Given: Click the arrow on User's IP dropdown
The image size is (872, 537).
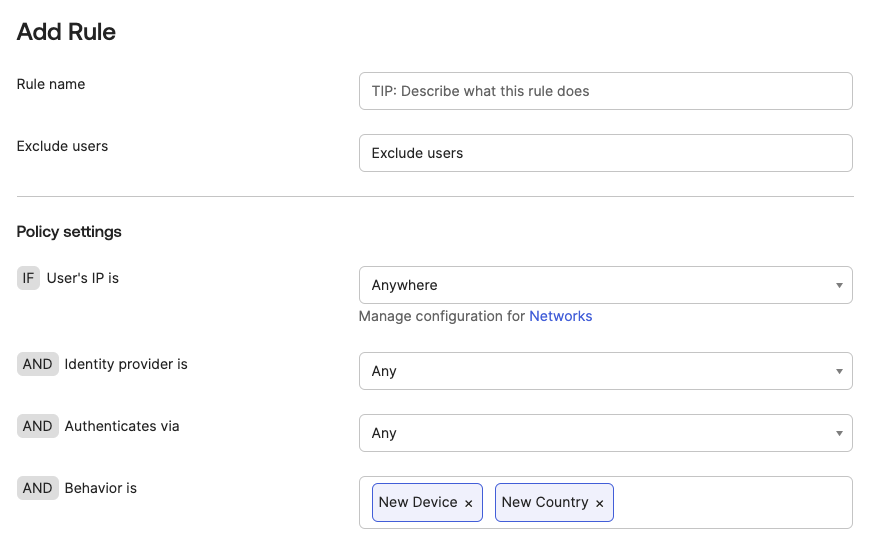Looking at the screenshot, I should (x=839, y=285).
